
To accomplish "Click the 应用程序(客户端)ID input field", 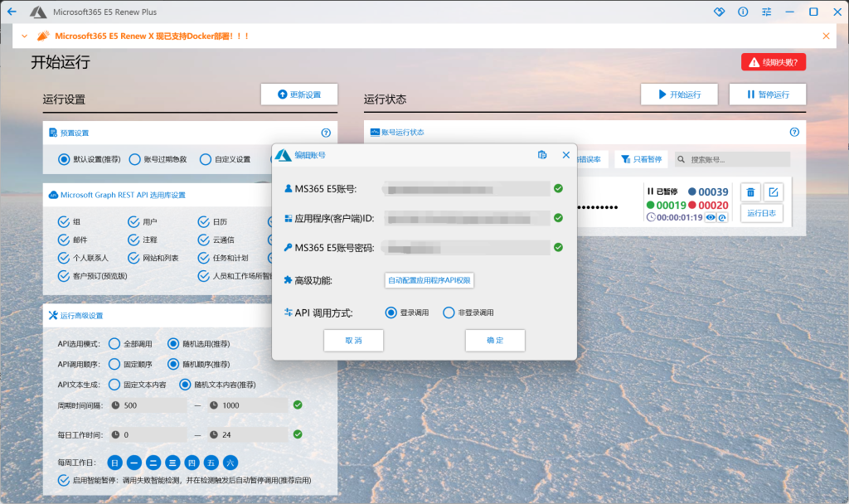I will 467,219.
